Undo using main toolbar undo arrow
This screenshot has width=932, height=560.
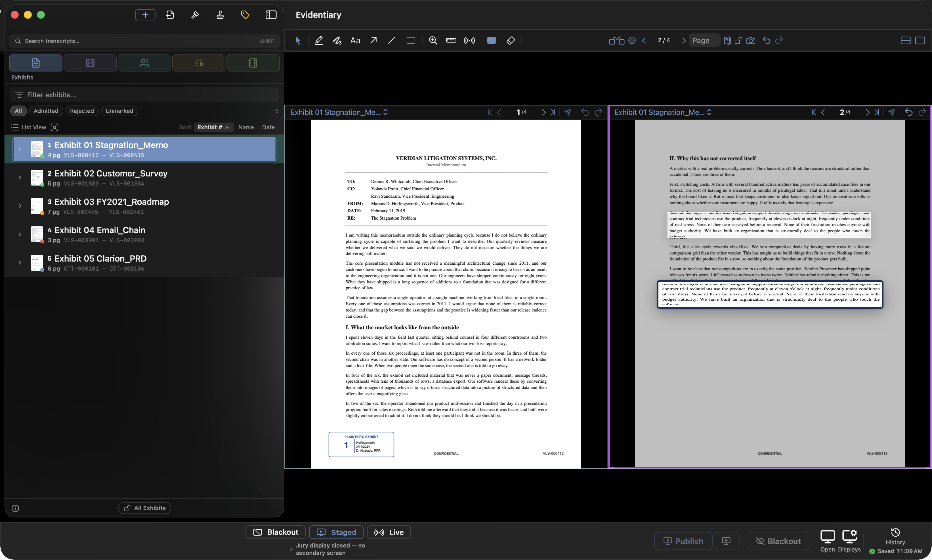tap(766, 40)
